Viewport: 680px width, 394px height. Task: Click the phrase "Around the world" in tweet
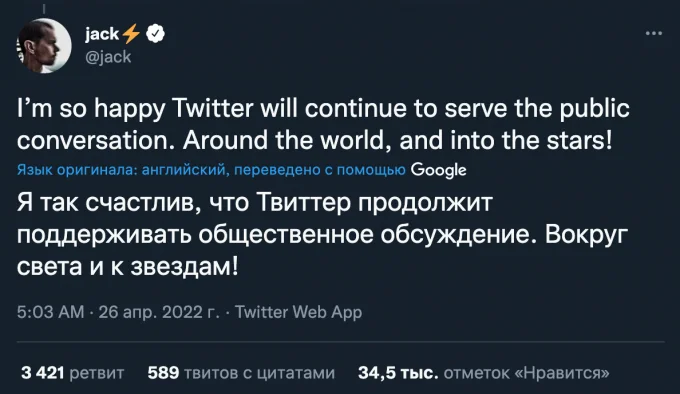click(287, 140)
